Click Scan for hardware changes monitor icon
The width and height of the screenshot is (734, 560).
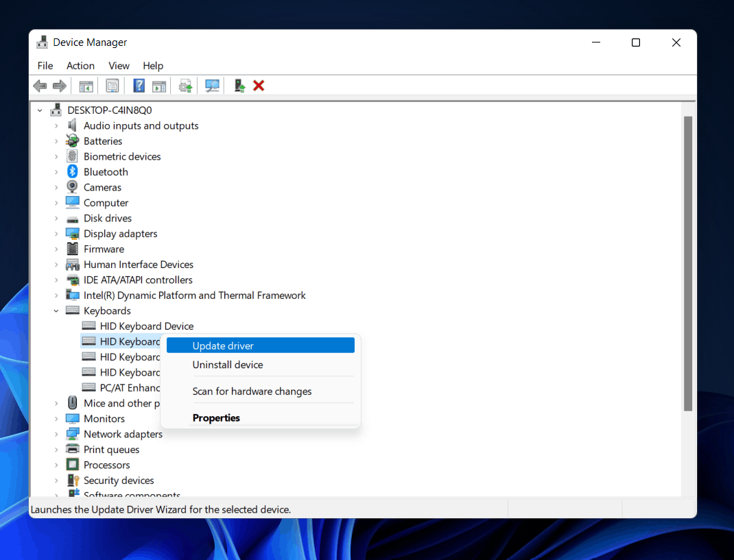pos(212,86)
